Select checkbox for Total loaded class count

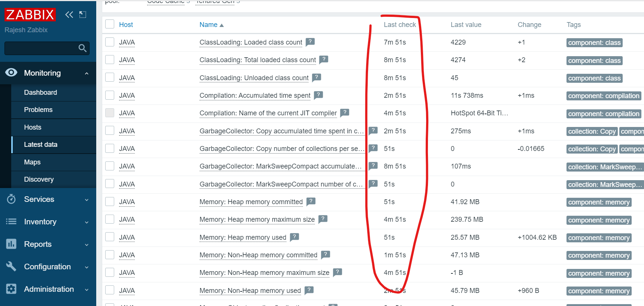(110, 60)
